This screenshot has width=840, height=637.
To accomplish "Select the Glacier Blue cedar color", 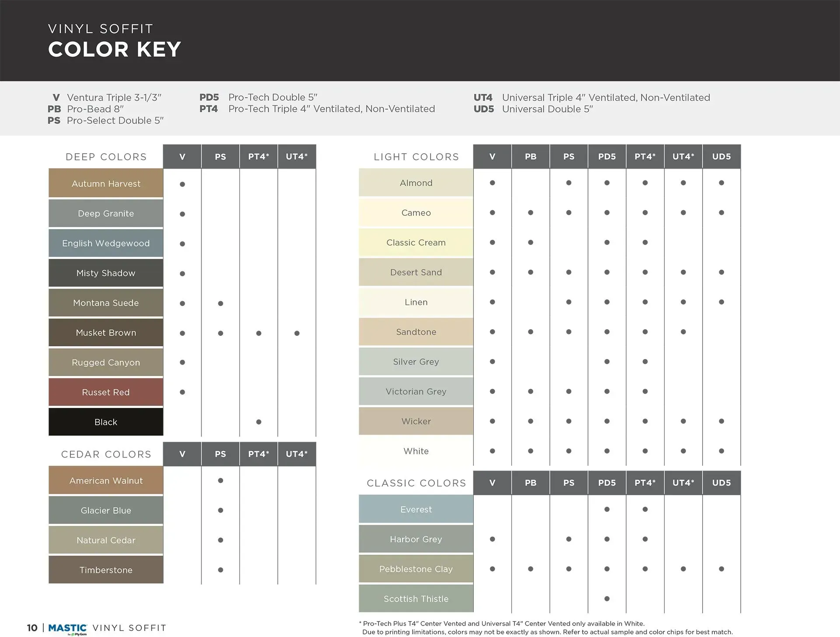I will click(105, 510).
